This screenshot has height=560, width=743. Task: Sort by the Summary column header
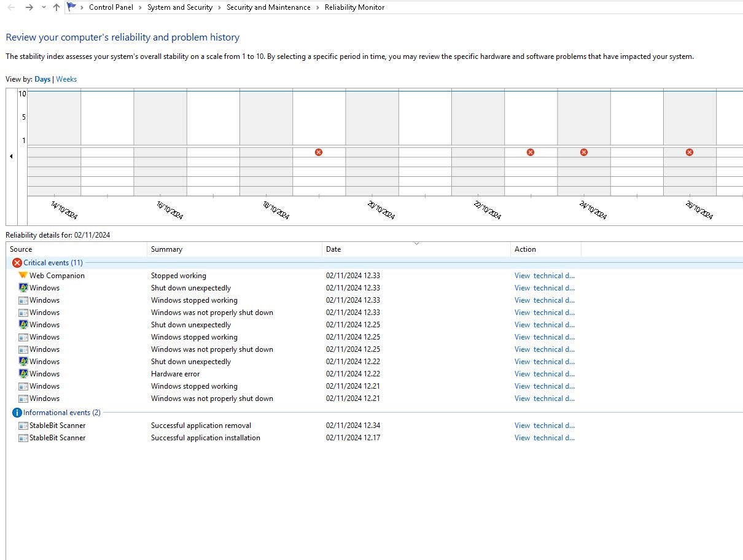pos(235,249)
